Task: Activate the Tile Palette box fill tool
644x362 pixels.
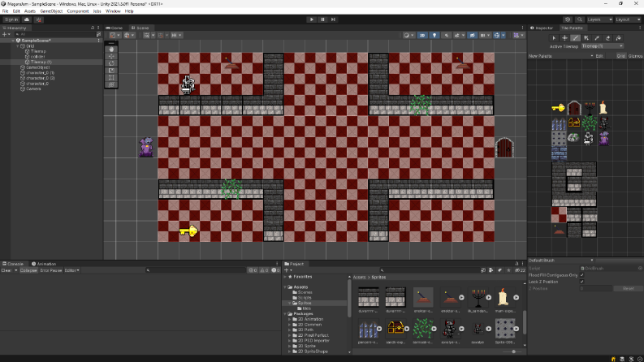Action: tap(586, 38)
